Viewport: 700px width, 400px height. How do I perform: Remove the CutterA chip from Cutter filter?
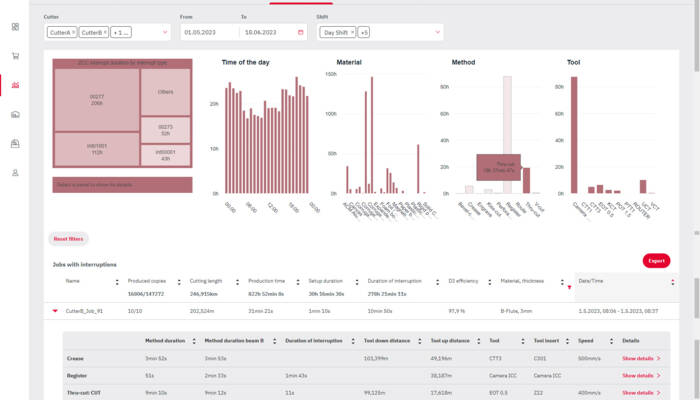pyautogui.click(x=72, y=33)
